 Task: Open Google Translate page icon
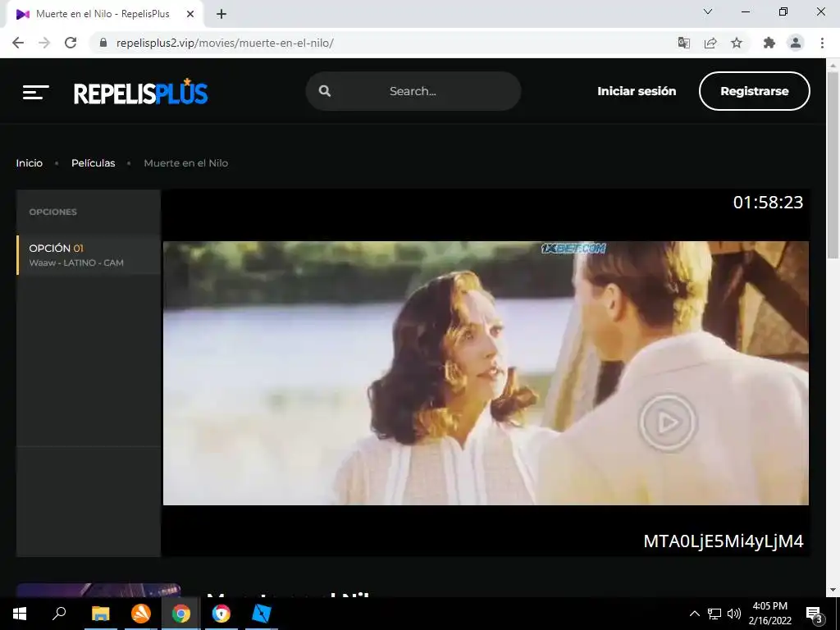point(683,43)
